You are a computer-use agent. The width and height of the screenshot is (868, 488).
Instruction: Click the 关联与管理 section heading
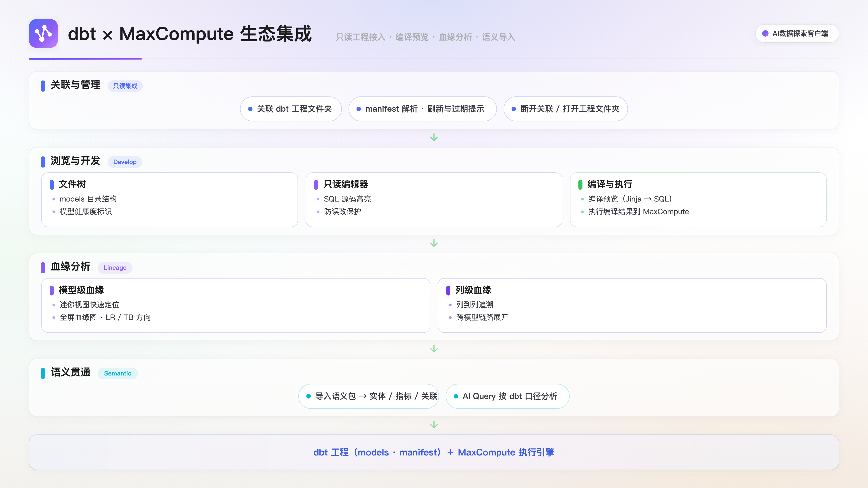click(x=75, y=85)
